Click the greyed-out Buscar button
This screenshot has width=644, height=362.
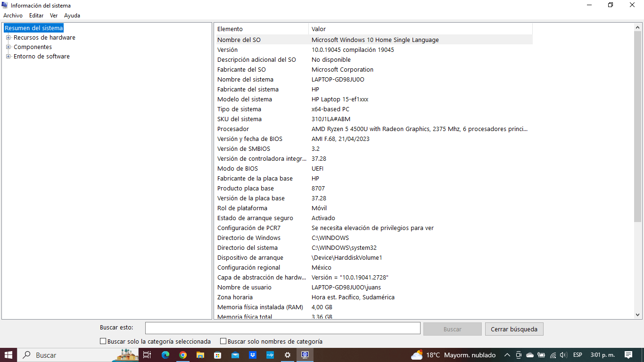click(453, 329)
